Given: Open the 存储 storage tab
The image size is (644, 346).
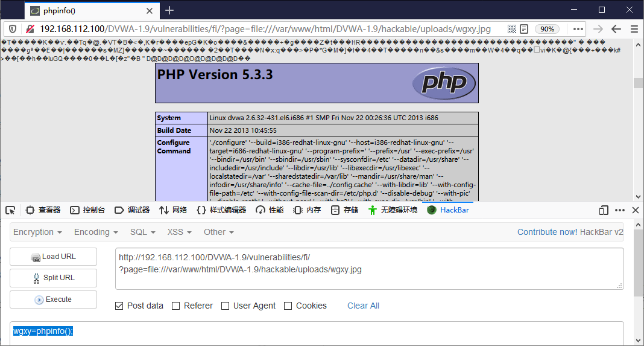Looking at the screenshot, I should coord(344,210).
